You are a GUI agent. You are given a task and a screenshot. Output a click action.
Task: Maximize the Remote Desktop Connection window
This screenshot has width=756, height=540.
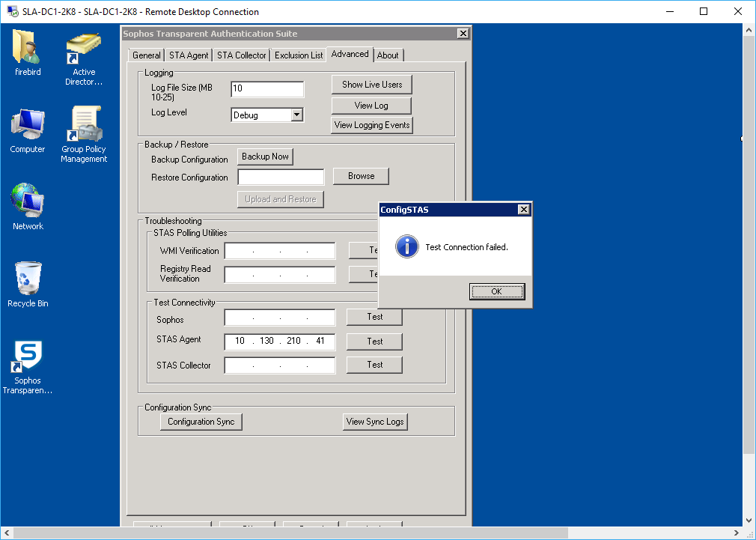click(x=704, y=11)
